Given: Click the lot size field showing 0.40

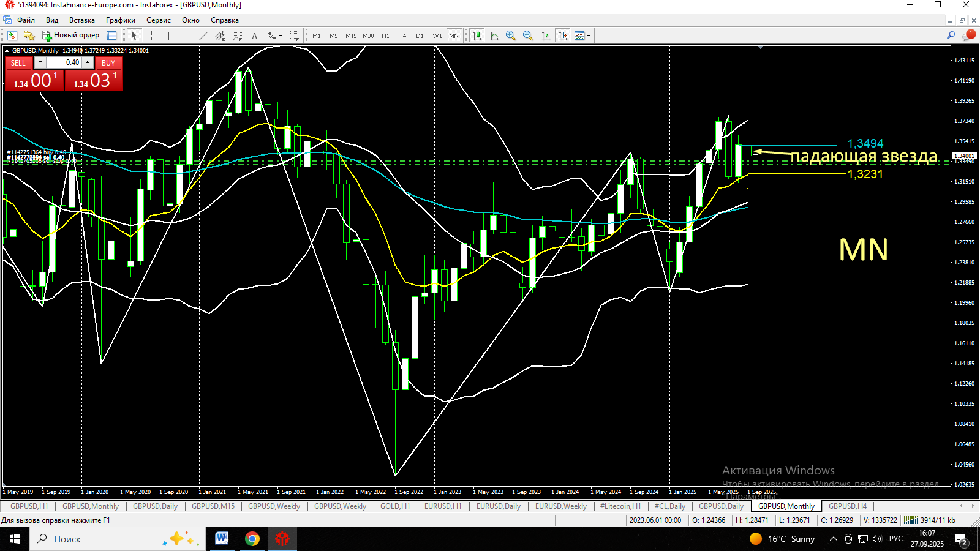Looking at the screenshot, I should [x=64, y=62].
